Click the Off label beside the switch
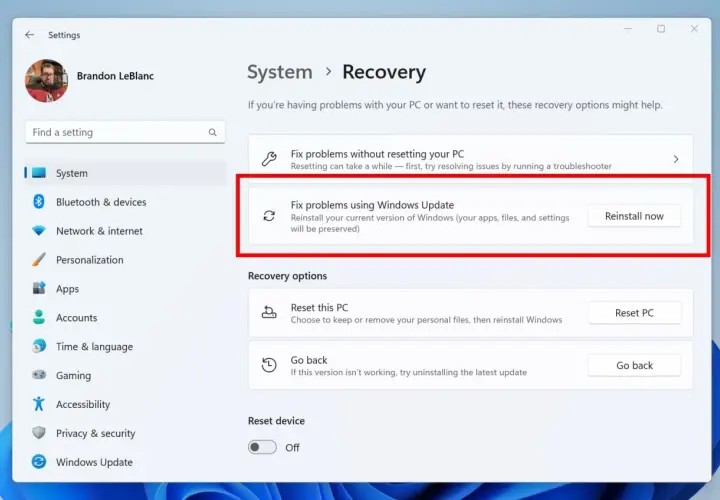Screen dimensions: 720x500 (292, 448)
